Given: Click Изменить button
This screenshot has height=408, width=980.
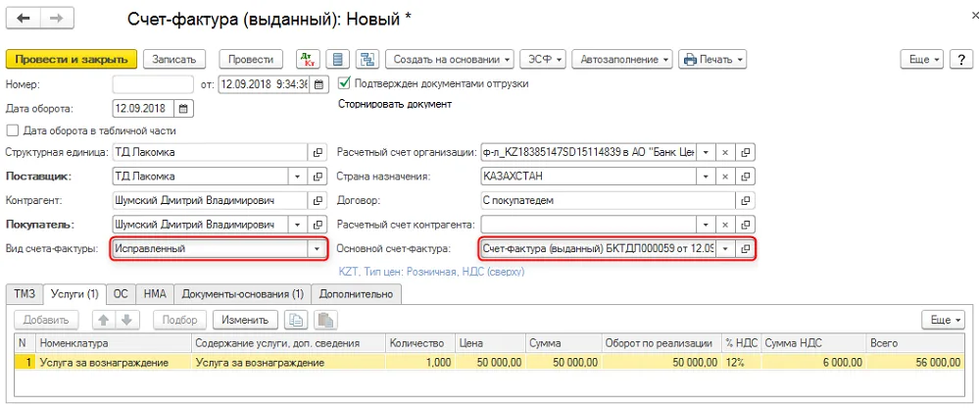Looking at the screenshot, I should point(245,320).
